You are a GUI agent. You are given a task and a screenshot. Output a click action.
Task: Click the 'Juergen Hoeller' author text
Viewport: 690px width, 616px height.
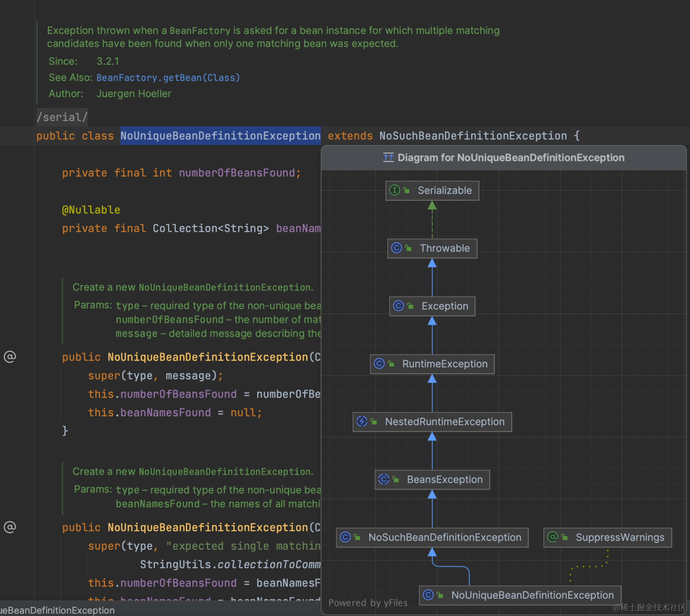point(134,94)
